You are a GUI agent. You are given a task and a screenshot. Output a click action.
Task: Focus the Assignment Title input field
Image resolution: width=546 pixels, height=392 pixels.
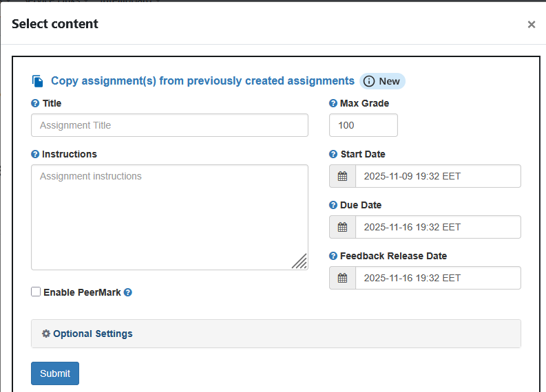(169, 125)
